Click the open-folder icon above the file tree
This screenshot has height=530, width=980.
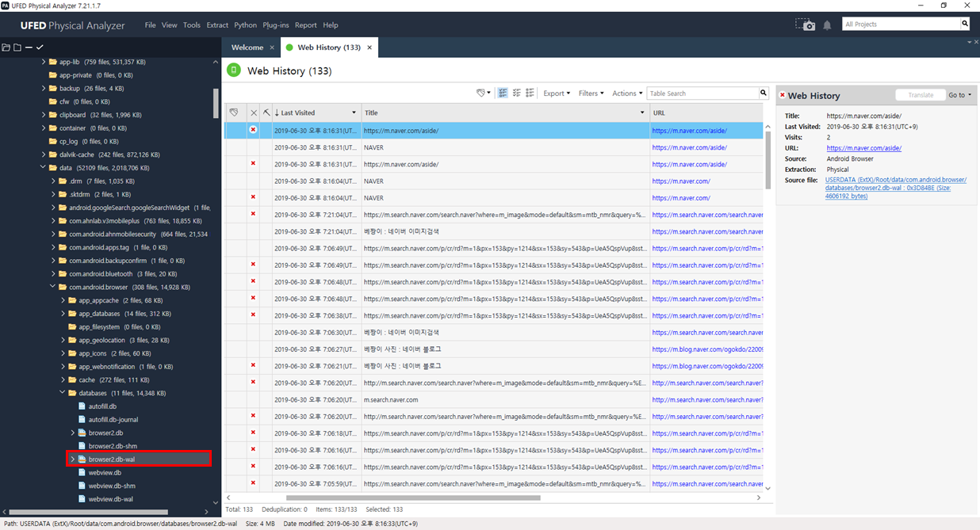6,48
